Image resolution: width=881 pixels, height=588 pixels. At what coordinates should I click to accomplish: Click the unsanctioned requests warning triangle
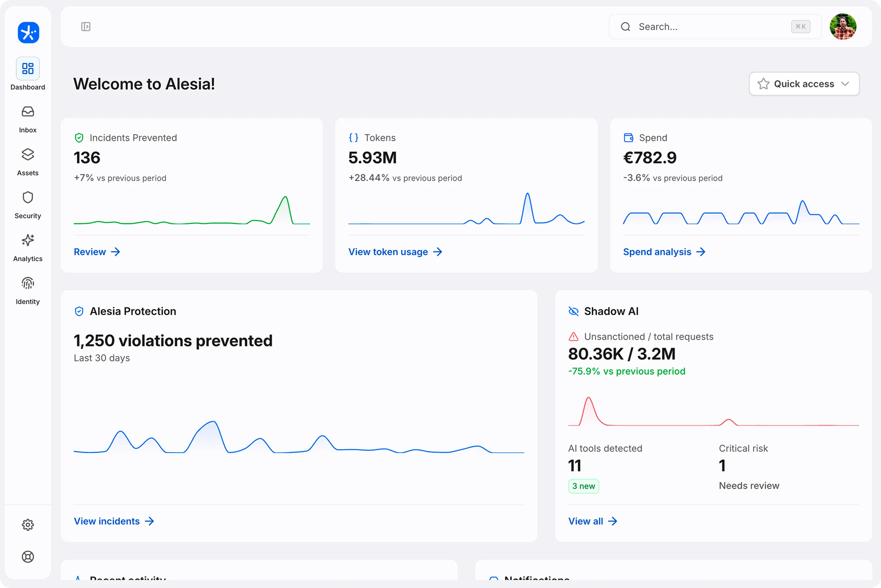[x=574, y=337]
